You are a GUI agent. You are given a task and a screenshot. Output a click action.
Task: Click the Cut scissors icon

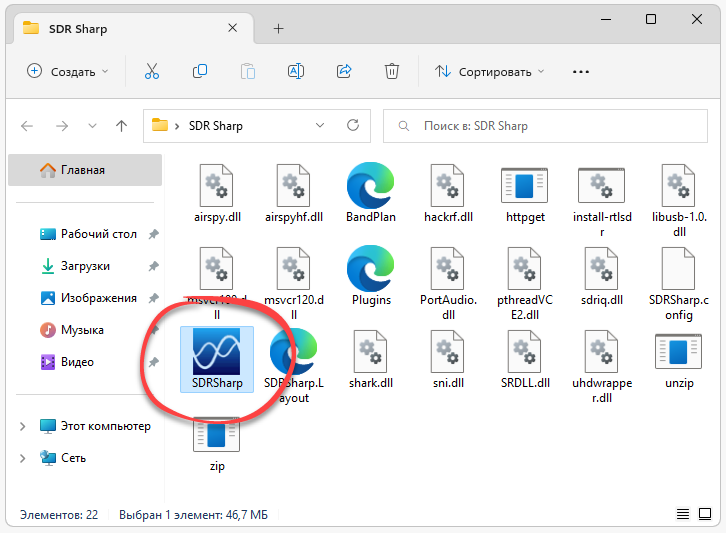coord(152,71)
